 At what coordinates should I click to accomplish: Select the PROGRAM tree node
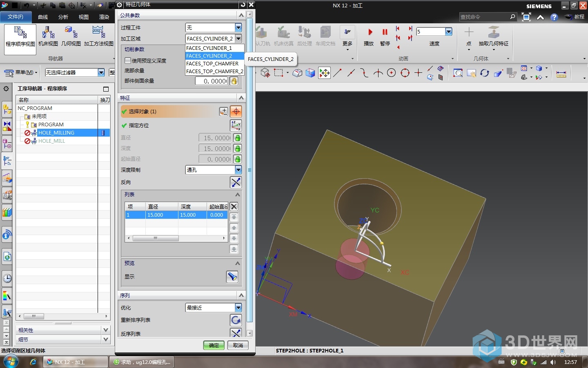51,124
